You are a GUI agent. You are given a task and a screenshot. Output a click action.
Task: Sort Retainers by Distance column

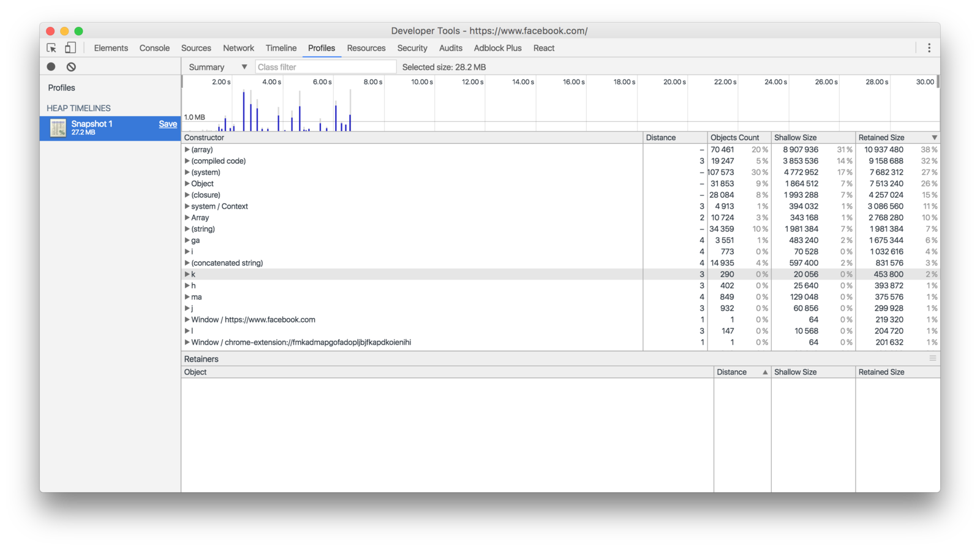pyautogui.click(x=742, y=372)
